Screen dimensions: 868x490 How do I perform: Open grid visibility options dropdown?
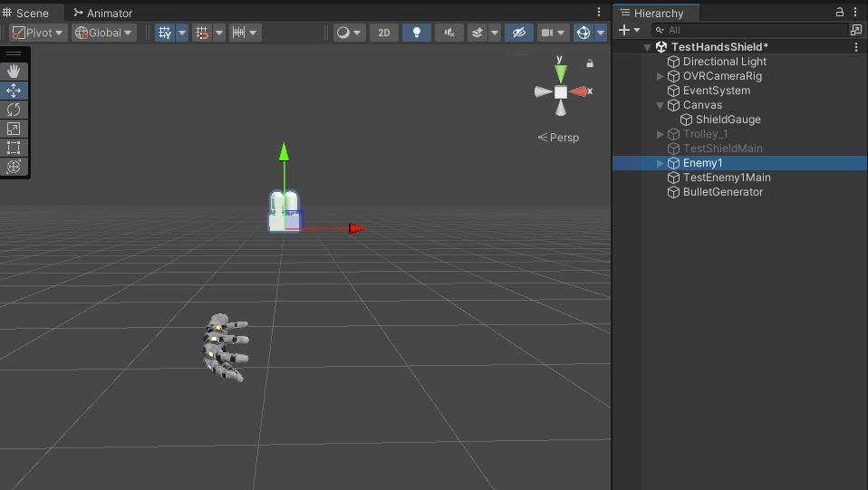(182, 33)
